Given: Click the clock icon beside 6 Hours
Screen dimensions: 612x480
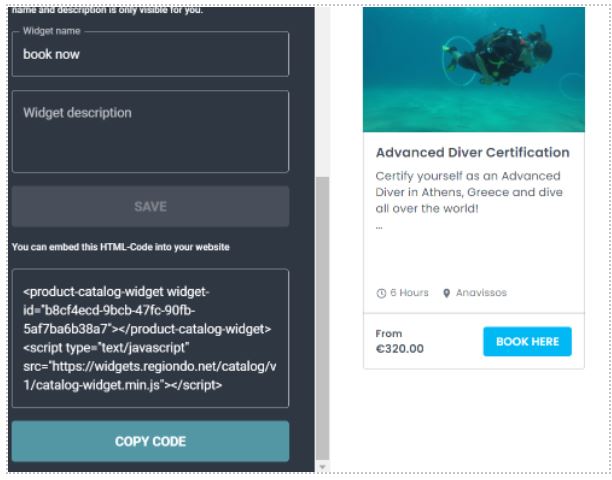Looking at the screenshot, I should pyautogui.click(x=381, y=293).
